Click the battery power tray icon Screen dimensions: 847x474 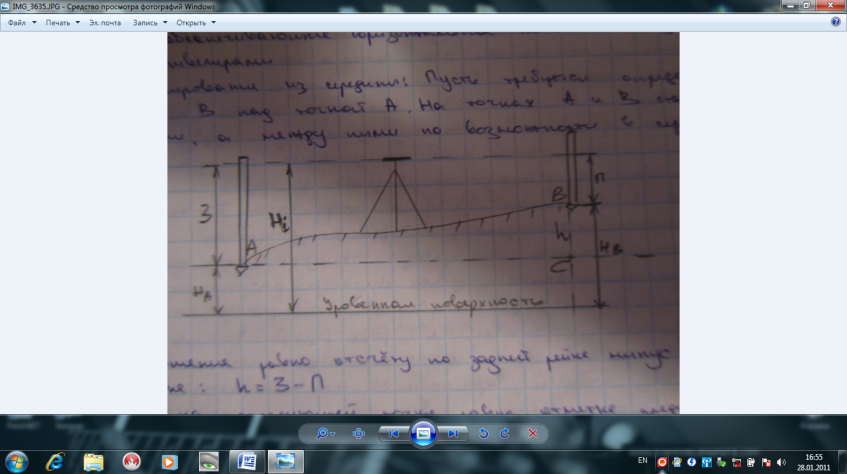click(x=751, y=462)
